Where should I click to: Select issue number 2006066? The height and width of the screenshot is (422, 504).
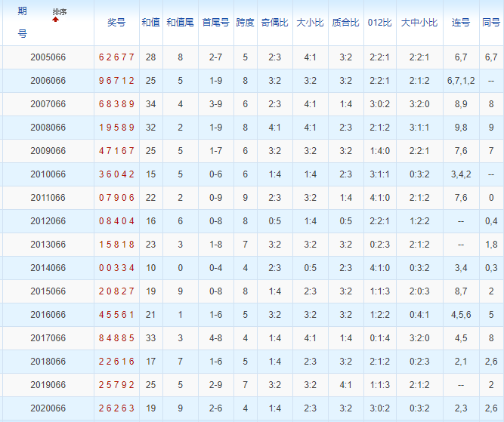(x=48, y=81)
